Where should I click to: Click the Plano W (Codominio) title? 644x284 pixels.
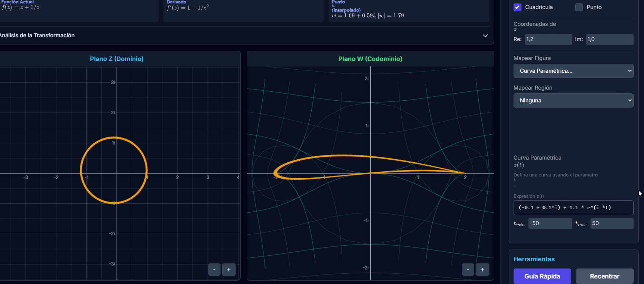pos(370,59)
